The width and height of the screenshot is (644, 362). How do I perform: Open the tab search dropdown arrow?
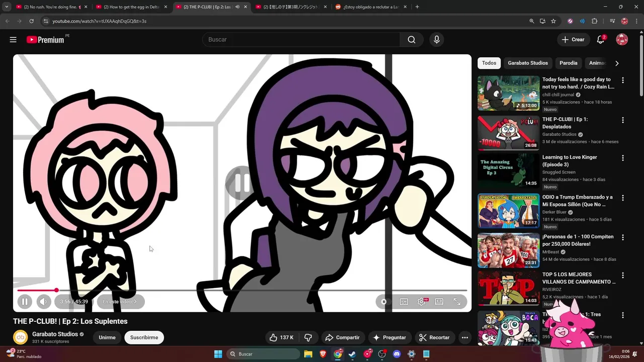tap(7, 7)
